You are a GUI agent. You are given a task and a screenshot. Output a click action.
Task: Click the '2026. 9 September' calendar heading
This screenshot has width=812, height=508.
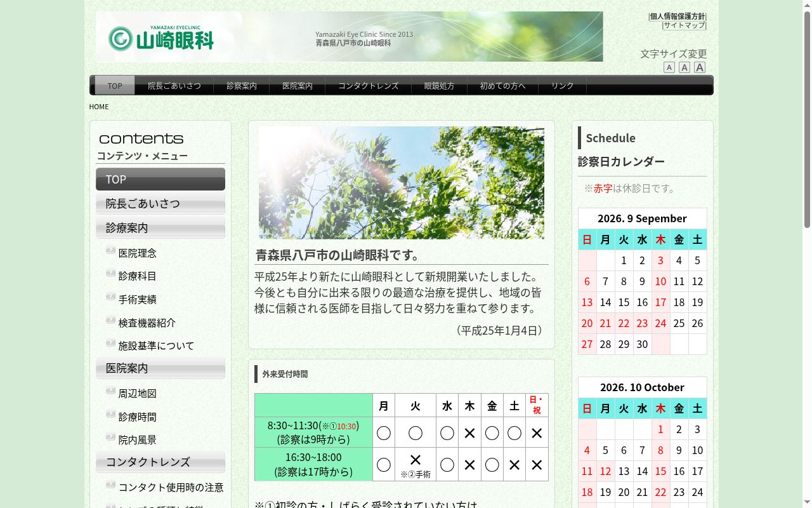[642, 218]
